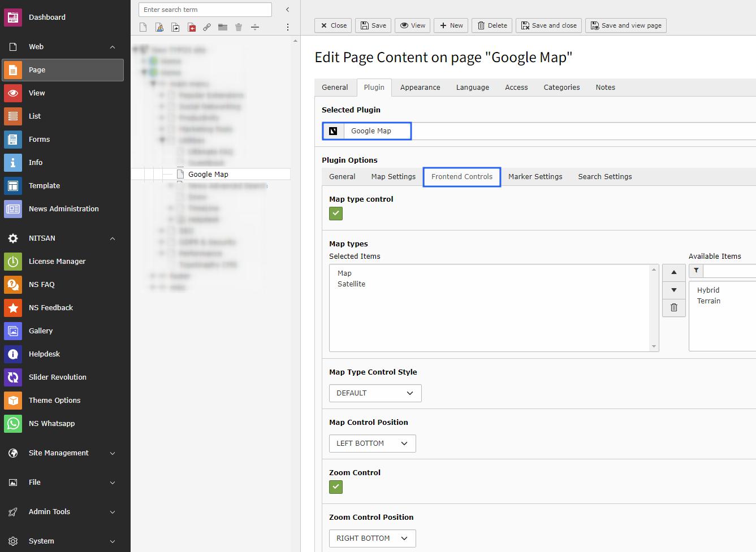This screenshot has width=756, height=552.
Task: Focus the page tree search field
Action: (x=205, y=10)
